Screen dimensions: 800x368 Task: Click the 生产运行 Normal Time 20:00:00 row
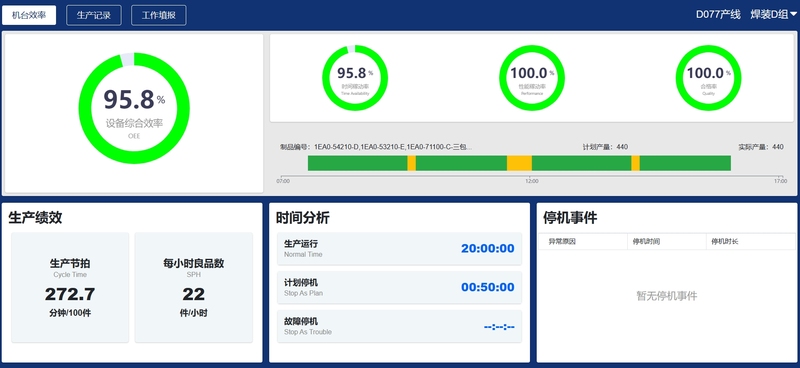coord(399,249)
